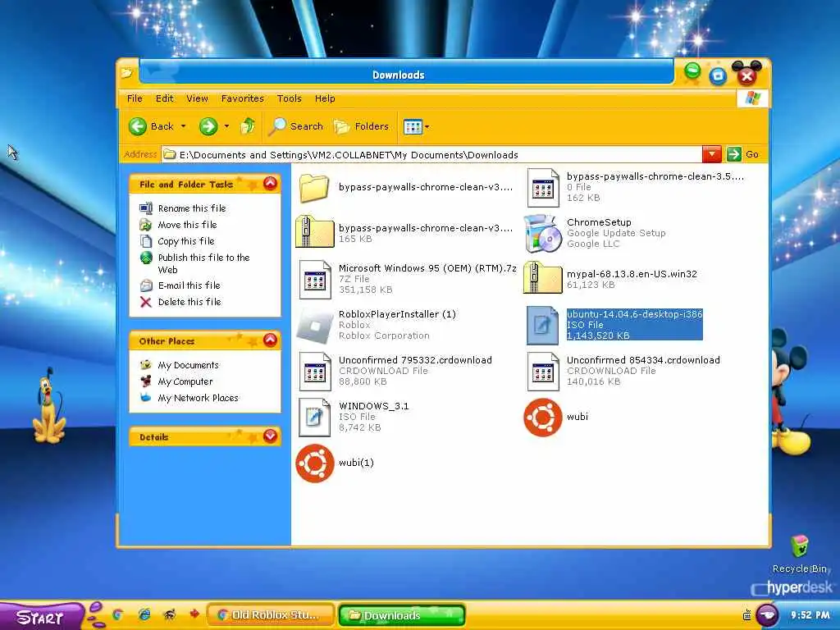Click the ubuntu-14.04.6-desktop-i386 file name

coord(634,314)
